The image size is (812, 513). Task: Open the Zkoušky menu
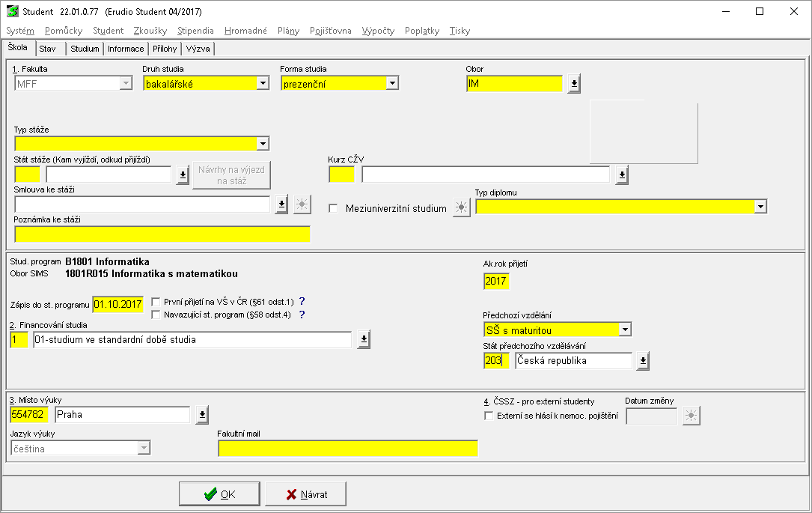150,31
